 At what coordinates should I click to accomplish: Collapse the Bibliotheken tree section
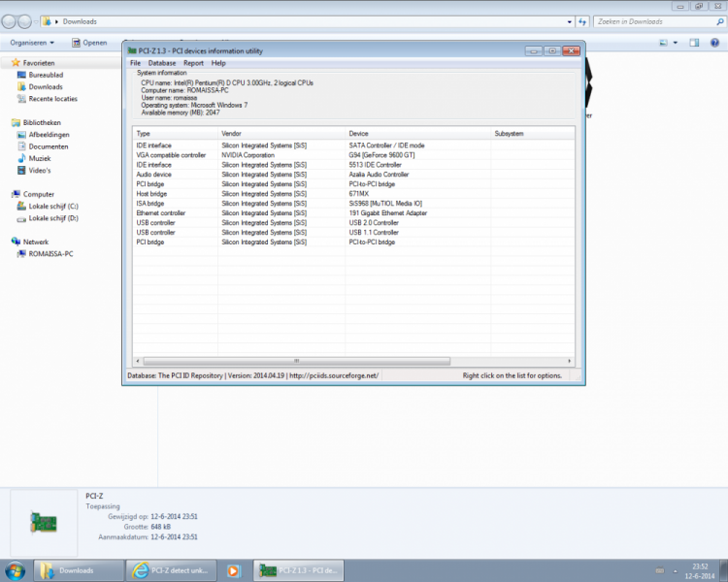tap(5, 123)
